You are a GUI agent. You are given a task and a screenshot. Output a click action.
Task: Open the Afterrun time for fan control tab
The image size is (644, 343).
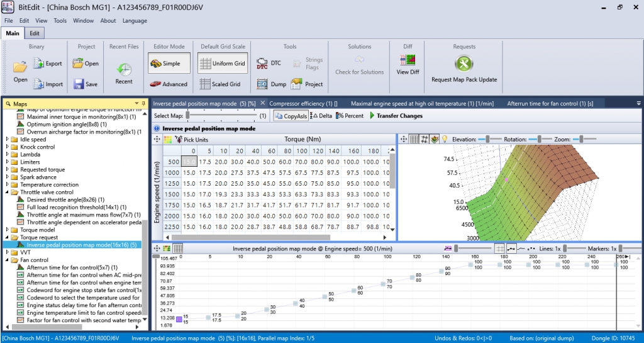[x=550, y=103]
